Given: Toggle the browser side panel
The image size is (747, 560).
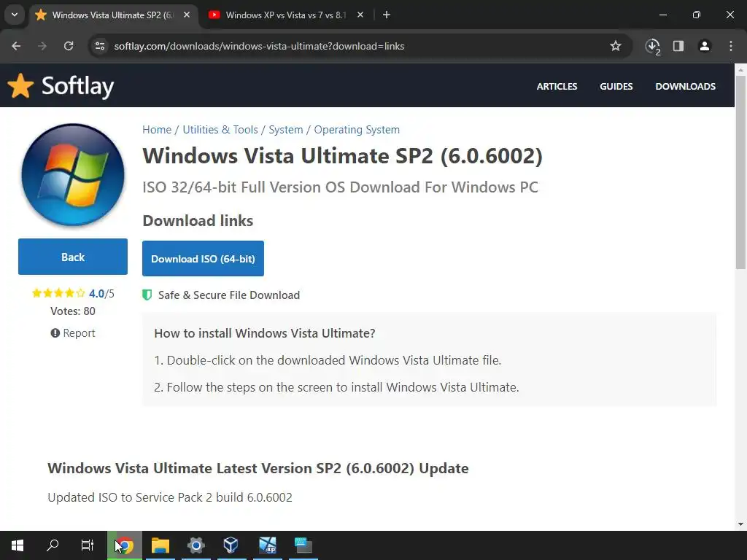Looking at the screenshot, I should [678, 46].
